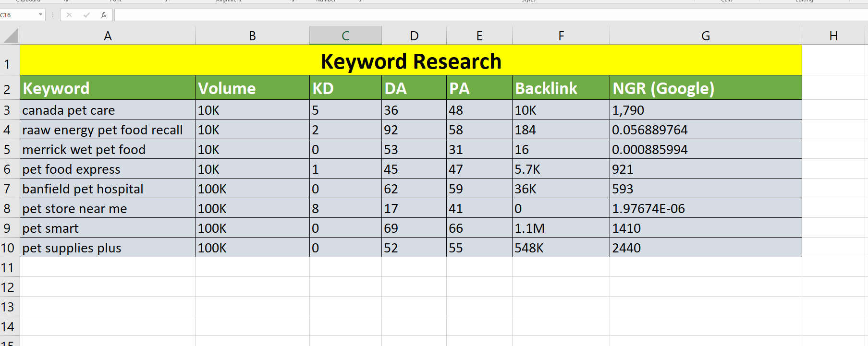The image size is (868, 346).
Task: Click the Select All corner triangle
Action: [10, 36]
